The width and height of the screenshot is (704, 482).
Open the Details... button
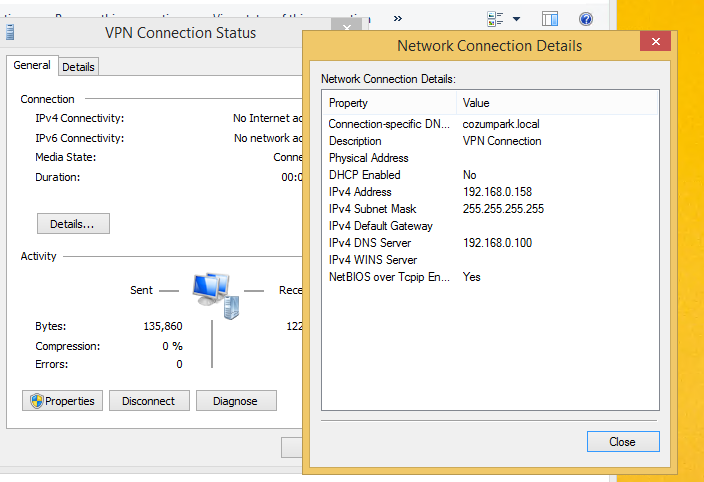pyautogui.click(x=73, y=223)
